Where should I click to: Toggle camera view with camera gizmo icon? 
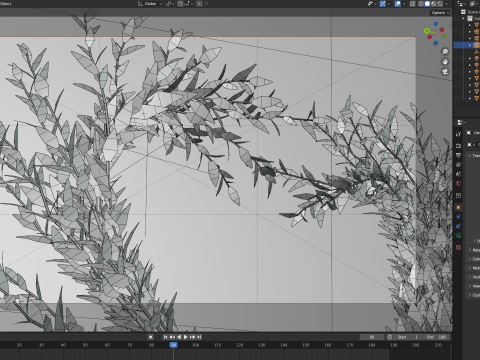[445, 72]
